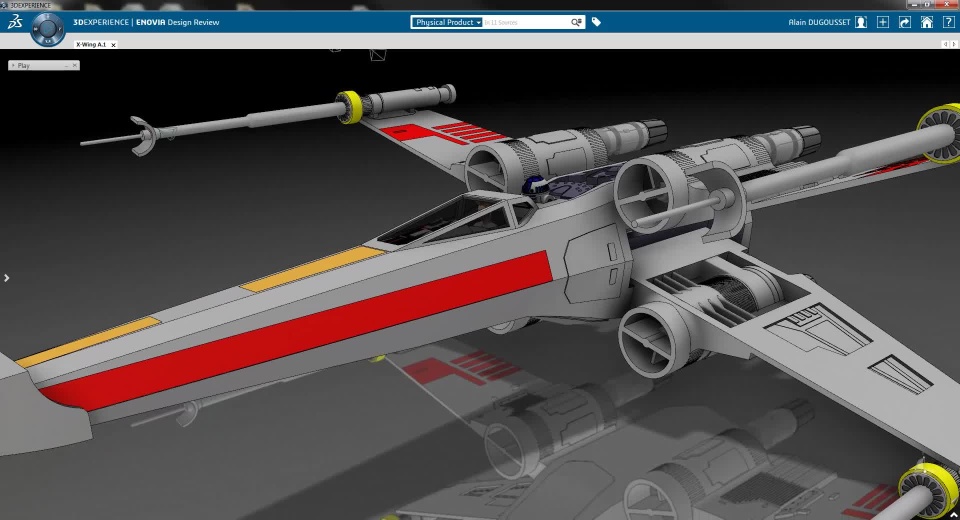Click the Alain DUGOUSSET user name
The image size is (960, 520).
819,22
